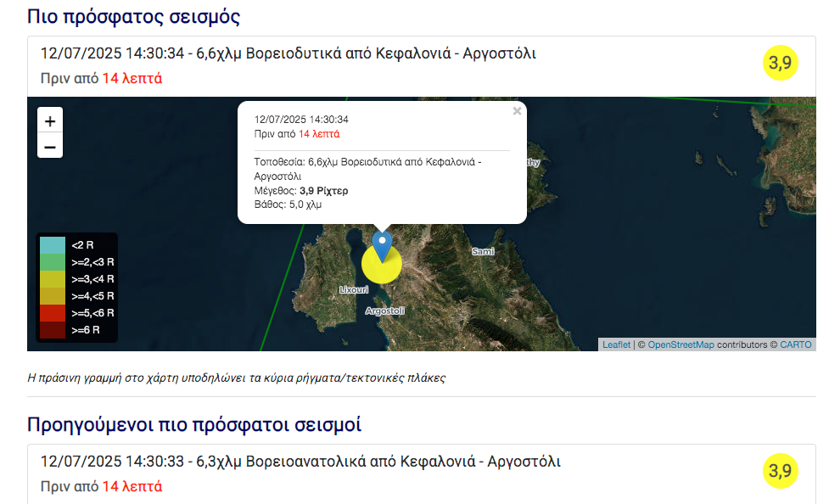Viewport: 829px width, 504px height.
Task: Open latest earthquake title 6,6χλμ Βορειοδυτικά
Action: 288,53
